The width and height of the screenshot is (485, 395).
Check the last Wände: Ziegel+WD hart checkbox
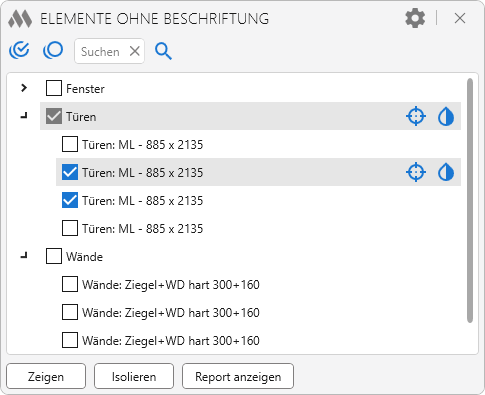coord(70,340)
